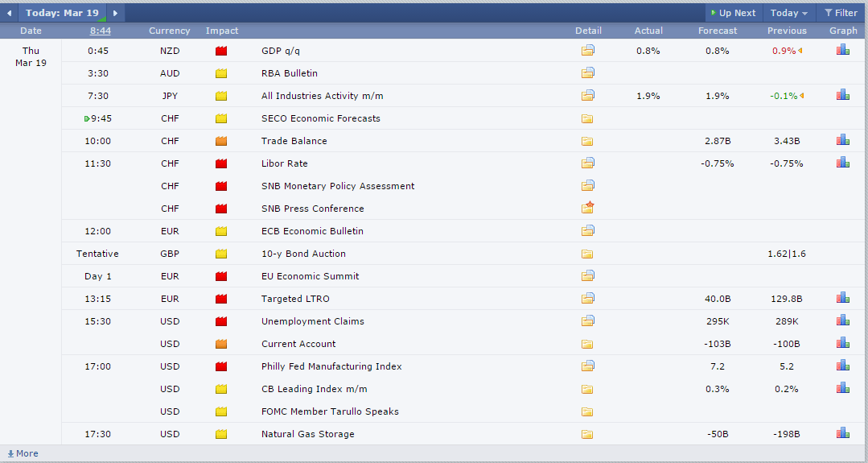The width and height of the screenshot is (868, 463).
Task: Click the 8:44 time header link
Action: click(x=101, y=31)
